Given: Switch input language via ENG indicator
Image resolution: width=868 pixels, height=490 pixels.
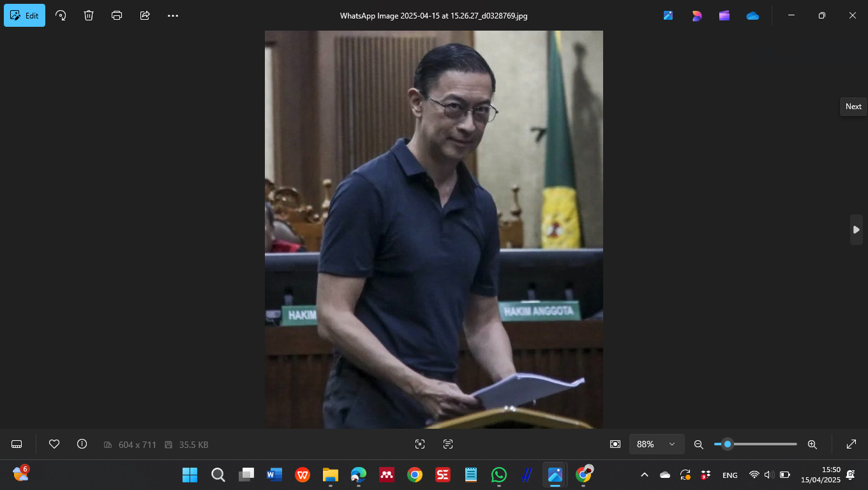Looking at the screenshot, I should 730,475.
